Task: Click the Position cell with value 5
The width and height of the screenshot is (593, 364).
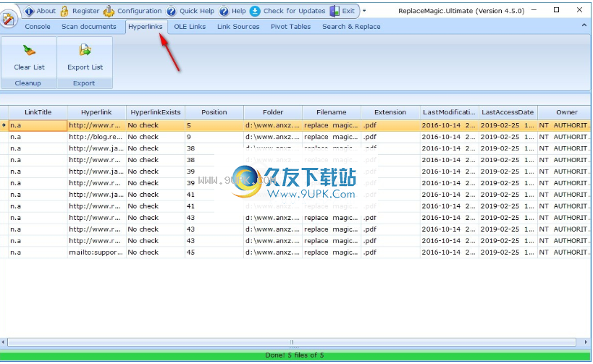Action: [x=214, y=125]
